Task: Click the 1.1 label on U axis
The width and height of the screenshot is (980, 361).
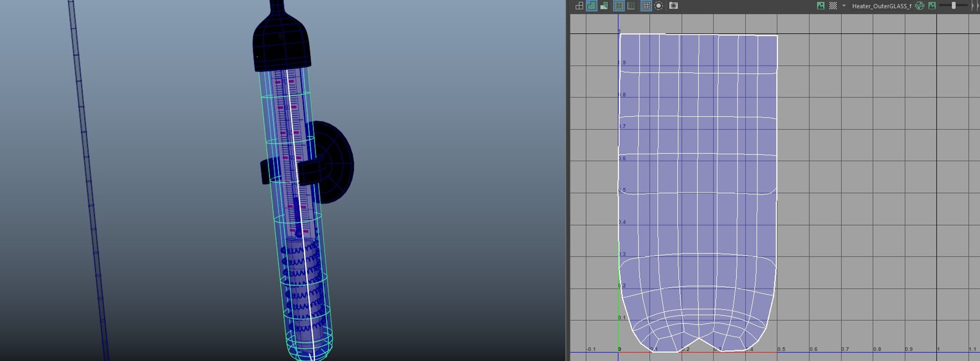Action: 972,349
